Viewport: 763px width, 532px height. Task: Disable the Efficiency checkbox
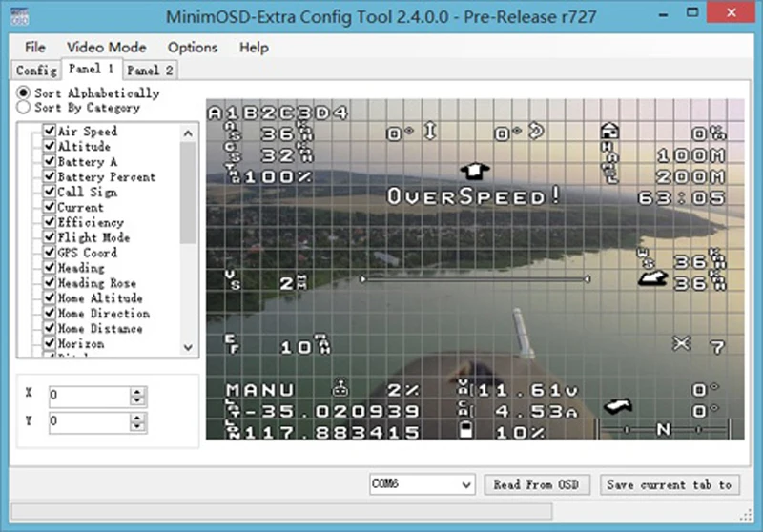click(50, 221)
